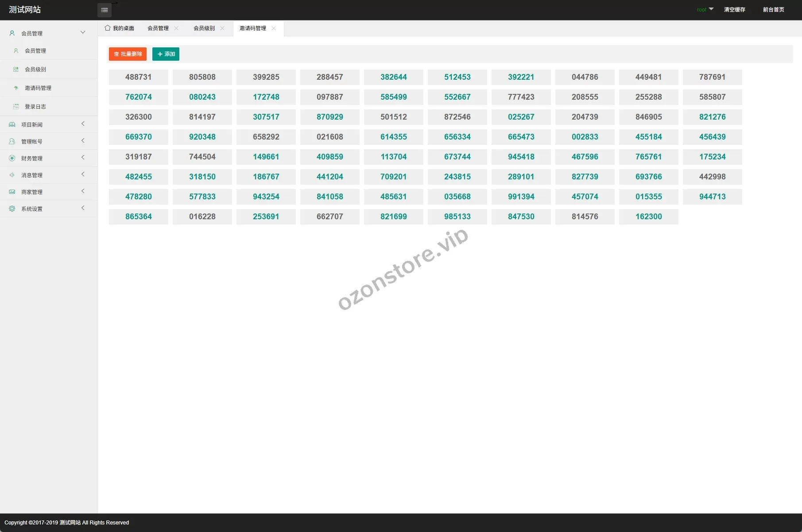Viewport: 802px width, 532px height.
Task: Click the hamburger sidebar toggle icon
Action: point(105,10)
